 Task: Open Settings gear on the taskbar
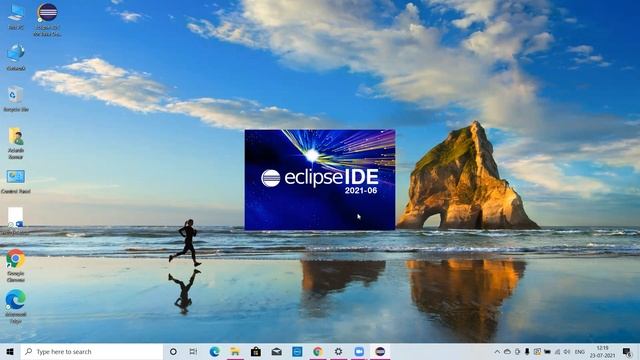click(338, 351)
